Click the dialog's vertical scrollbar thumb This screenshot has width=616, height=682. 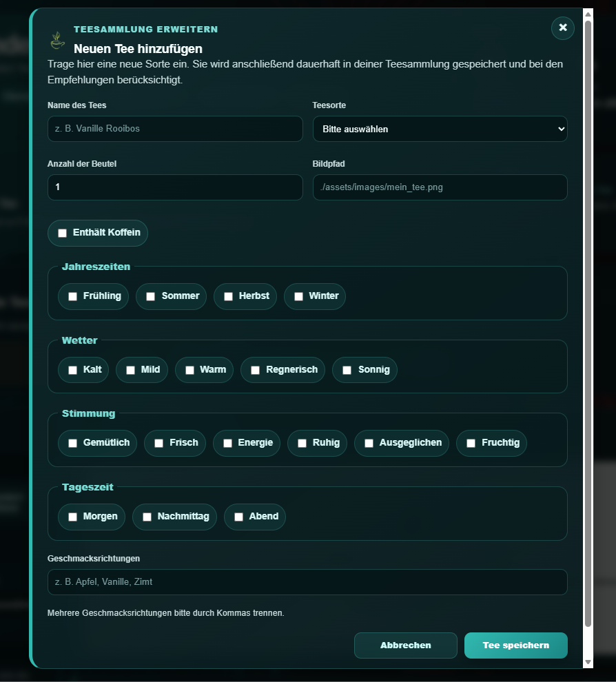[588, 324]
